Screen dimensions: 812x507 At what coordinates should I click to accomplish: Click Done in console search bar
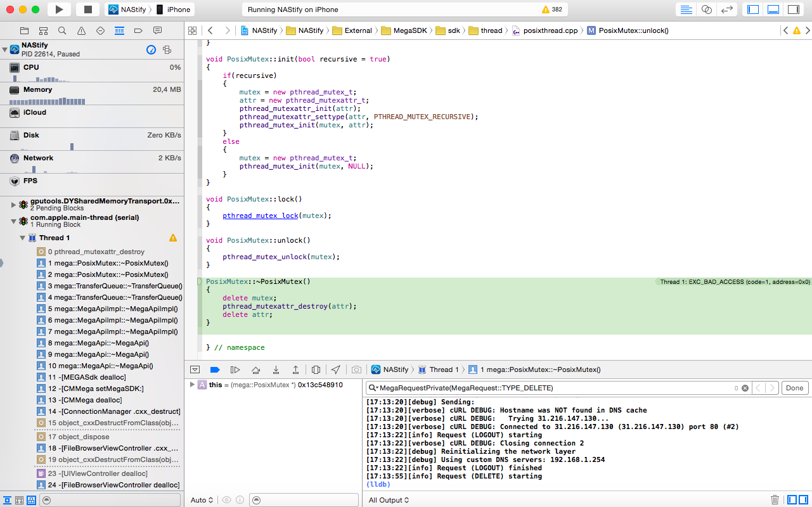tap(794, 388)
